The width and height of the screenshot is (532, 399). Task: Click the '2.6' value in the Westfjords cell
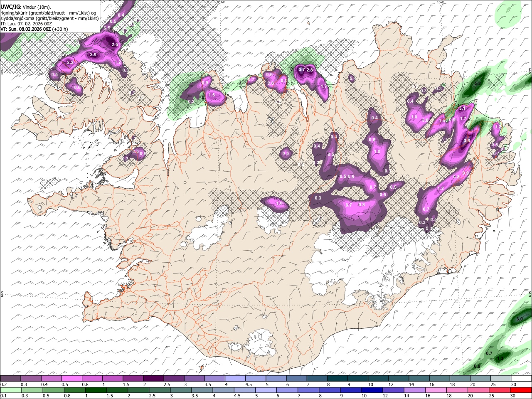point(115,44)
